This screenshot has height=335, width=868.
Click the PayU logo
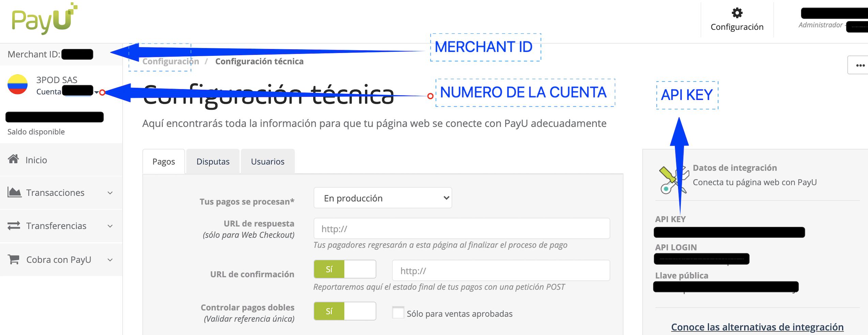click(45, 19)
